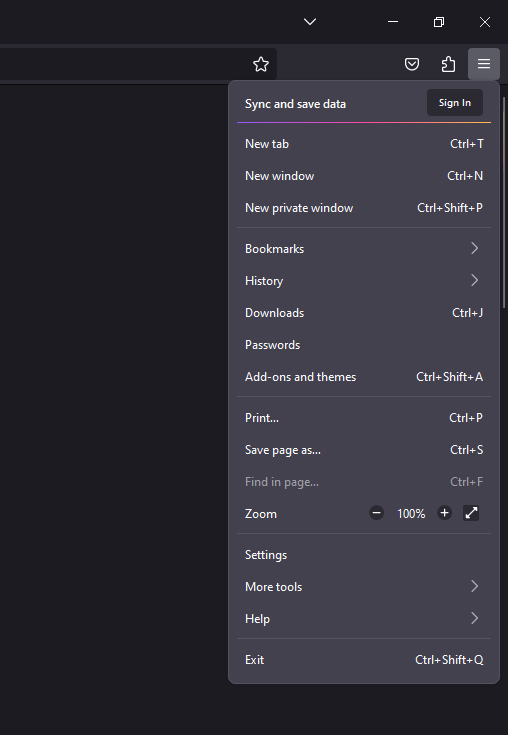The image size is (508, 735).
Task: Expand the Bookmarks submenu
Action: point(364,248)
